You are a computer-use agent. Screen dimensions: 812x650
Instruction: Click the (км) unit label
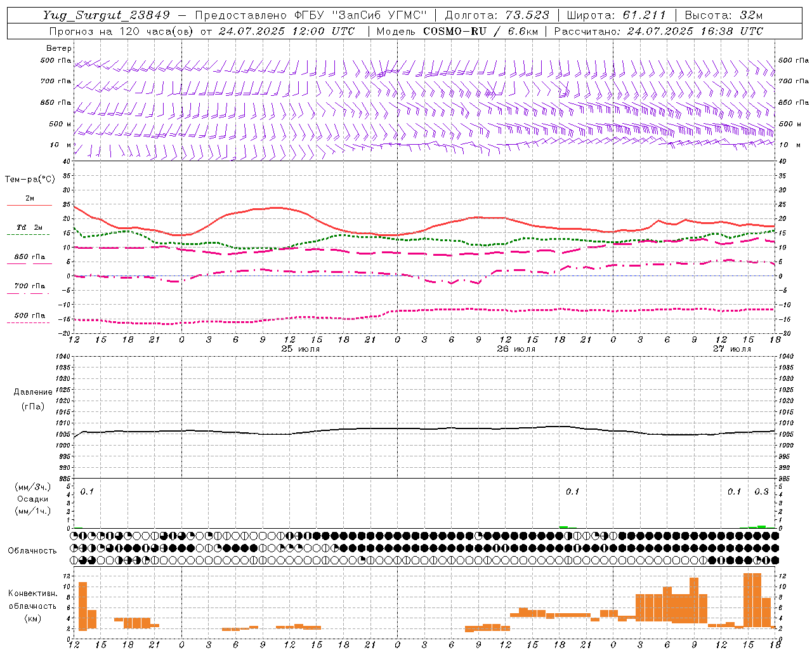click(x=33, y=618)
